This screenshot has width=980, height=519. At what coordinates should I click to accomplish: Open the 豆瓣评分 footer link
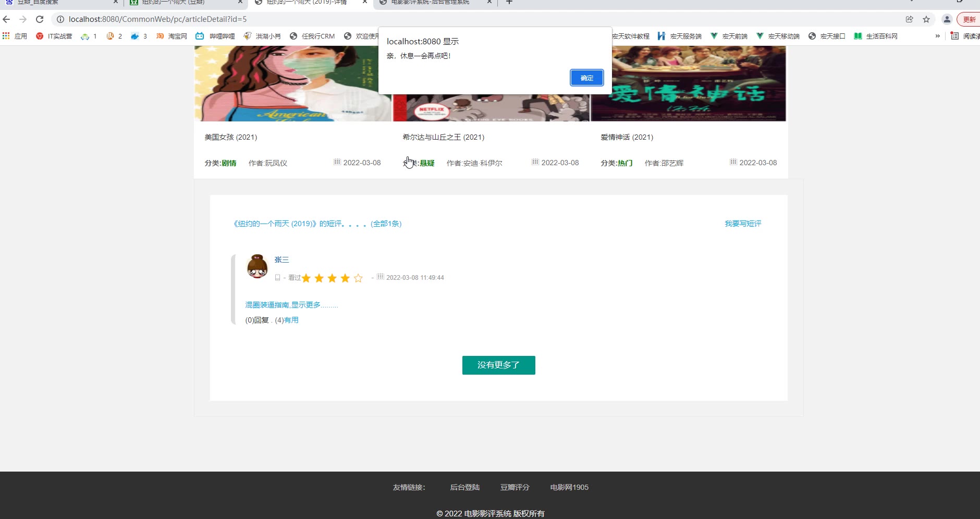tap(515, 487)
